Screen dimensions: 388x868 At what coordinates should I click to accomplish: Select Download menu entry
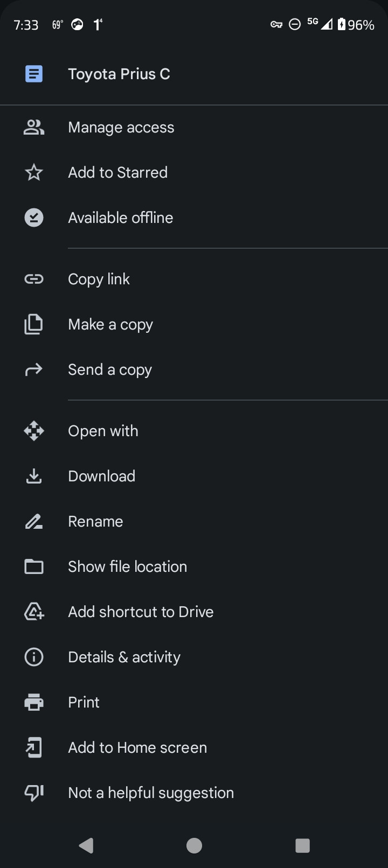pyautogui.click(x=194, y=476)
